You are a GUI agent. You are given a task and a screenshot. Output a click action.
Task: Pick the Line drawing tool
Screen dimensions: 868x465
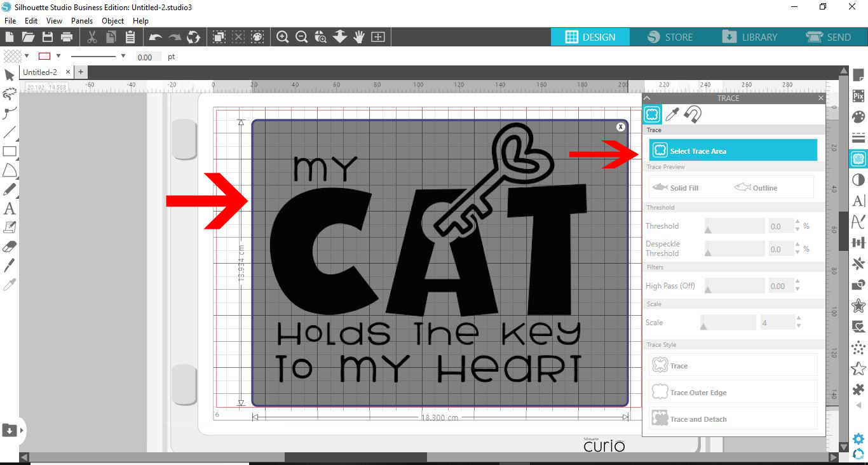pos(10,132)
